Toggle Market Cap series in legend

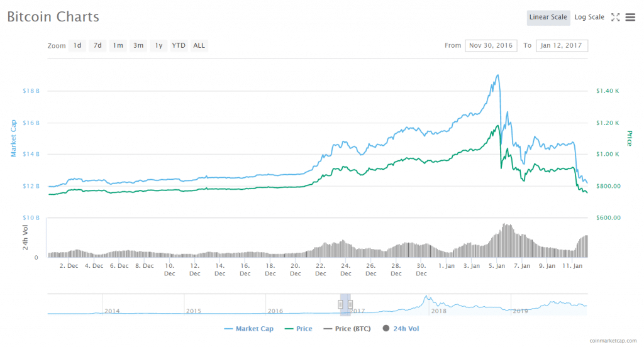pyautogui.click(x=249, y=329)
